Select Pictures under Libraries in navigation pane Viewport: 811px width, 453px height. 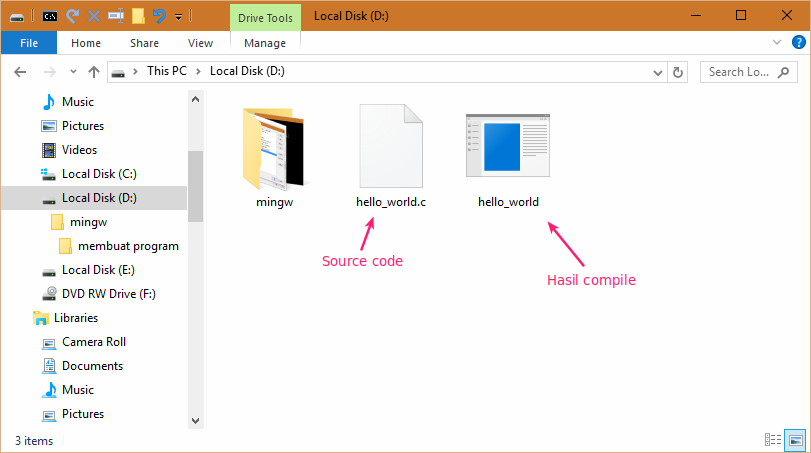(x=83, y=414)
